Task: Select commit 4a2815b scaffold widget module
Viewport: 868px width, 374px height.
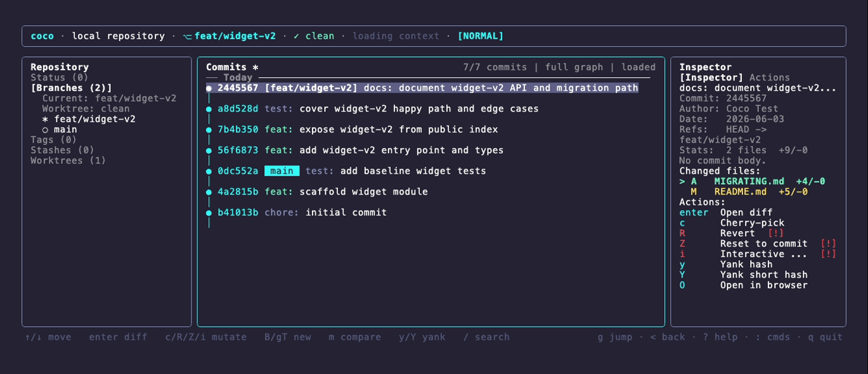Action: 317,191
